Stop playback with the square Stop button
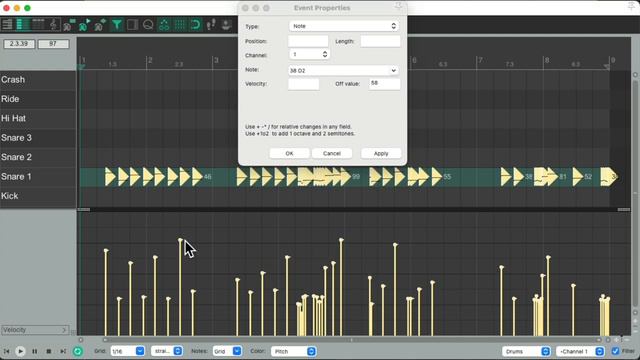This screenshot has height=360, width=640. click(x=49, y=351)
